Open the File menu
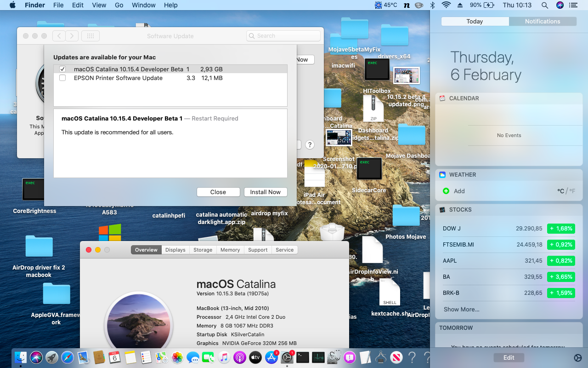This screenshot has width=588, height=368. coord(58,5)
